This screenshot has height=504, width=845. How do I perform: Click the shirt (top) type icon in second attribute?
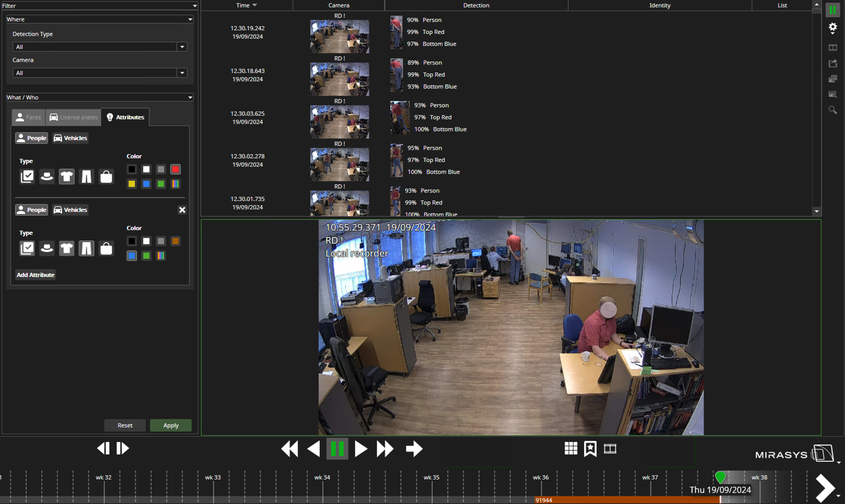[x=67, y=248]
